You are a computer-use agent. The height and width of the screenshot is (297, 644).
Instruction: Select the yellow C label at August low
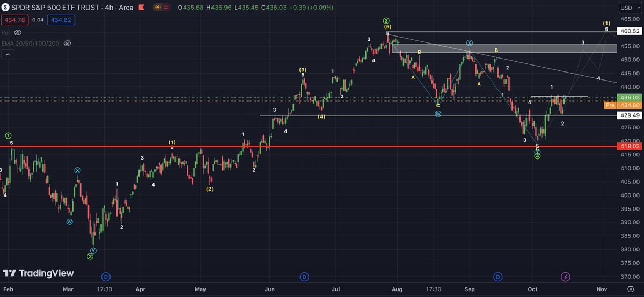click(438, 106)
